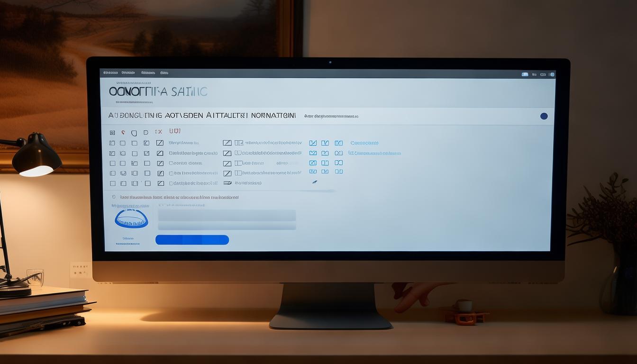Screen dimensions: 637x364
Task: Open the second menu in the top menu bar
Action: coord(128,73)
